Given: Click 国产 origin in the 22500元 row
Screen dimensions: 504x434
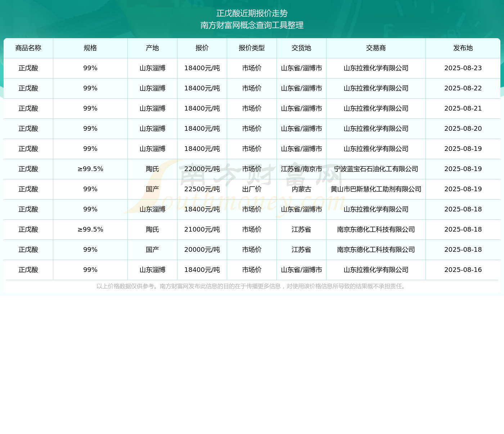Looking at the screenshot, I should [x=153, y=189].
